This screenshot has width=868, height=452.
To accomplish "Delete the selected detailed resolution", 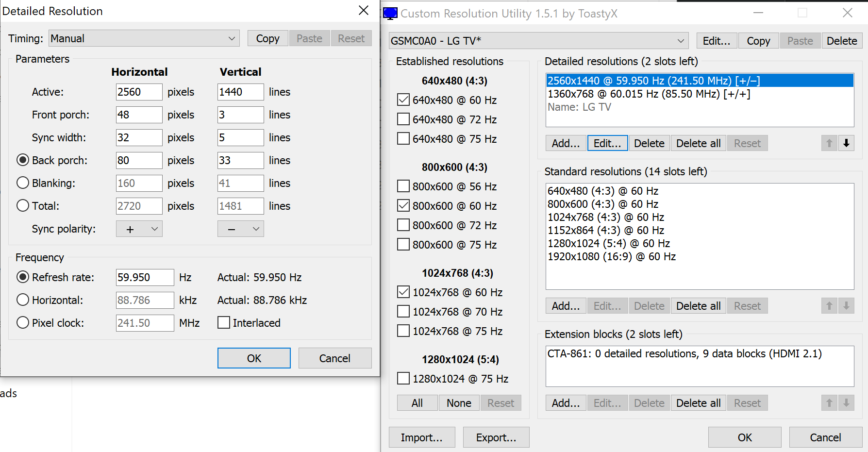I will (x=650, y=143).
